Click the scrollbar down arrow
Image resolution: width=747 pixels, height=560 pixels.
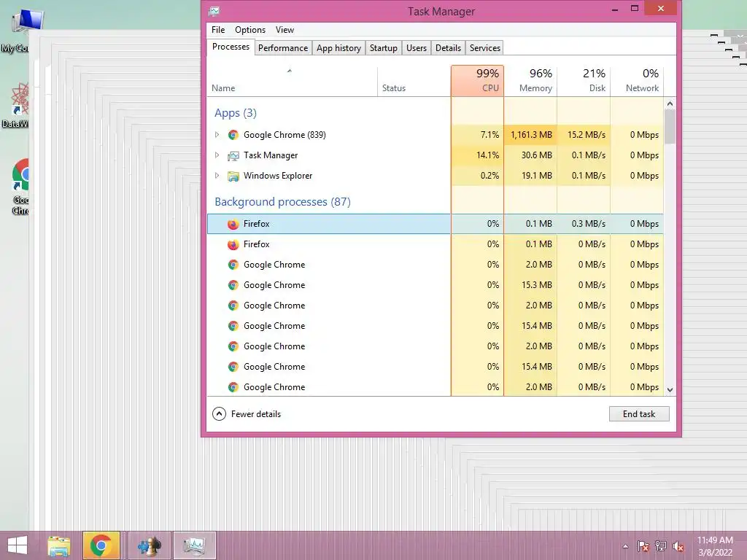click(x=670, y=389)
